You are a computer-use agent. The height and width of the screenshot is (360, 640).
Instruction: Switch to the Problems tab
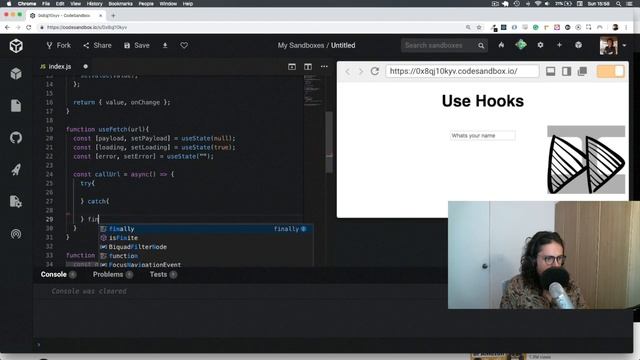coord(108,274)
